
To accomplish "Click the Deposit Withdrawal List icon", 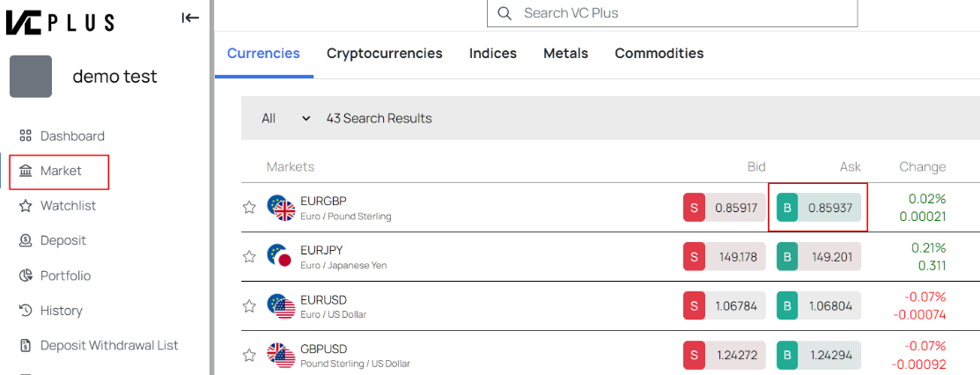I will 26,345.
